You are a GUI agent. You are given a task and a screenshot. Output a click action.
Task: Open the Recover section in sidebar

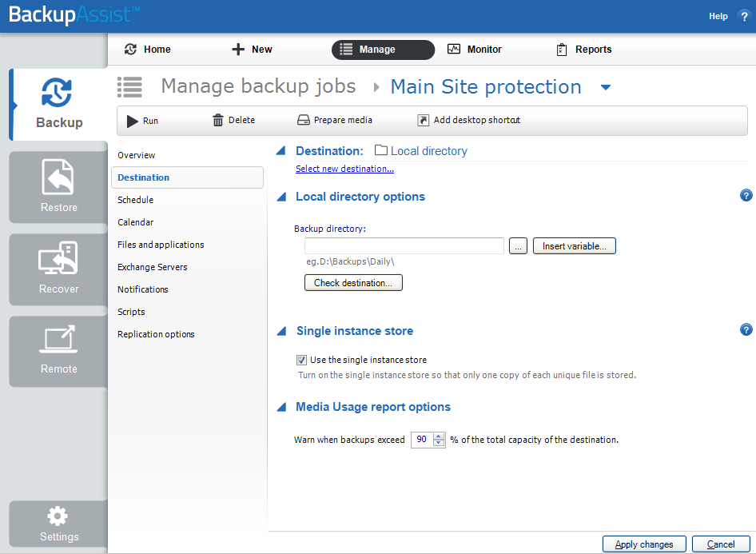pos(58,269)
